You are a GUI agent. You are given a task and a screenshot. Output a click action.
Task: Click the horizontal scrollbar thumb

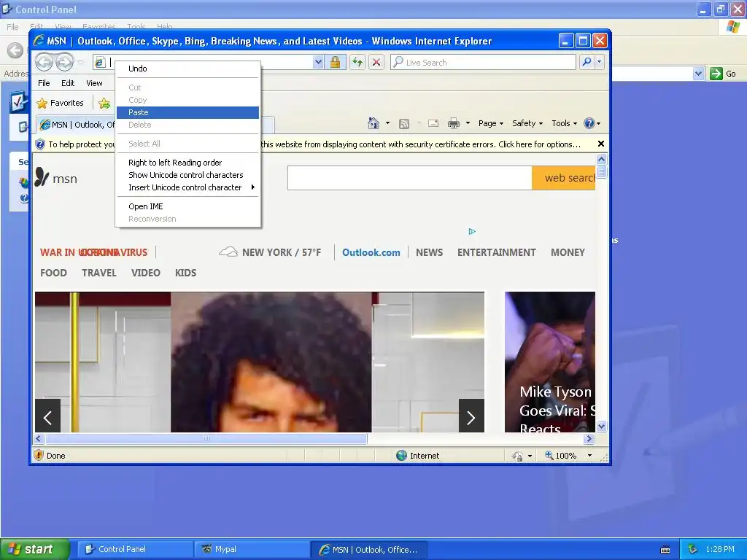206,438
